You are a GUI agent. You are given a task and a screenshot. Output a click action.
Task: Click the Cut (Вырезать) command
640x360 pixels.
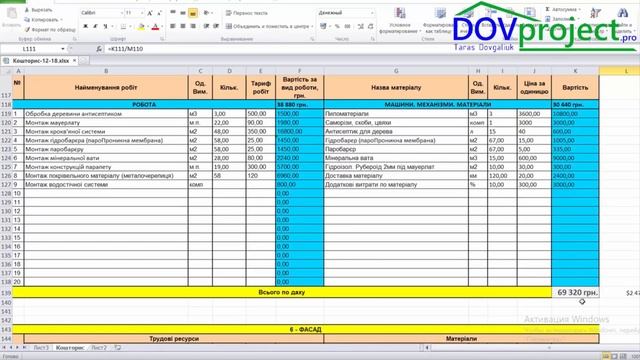click(38, 9)
